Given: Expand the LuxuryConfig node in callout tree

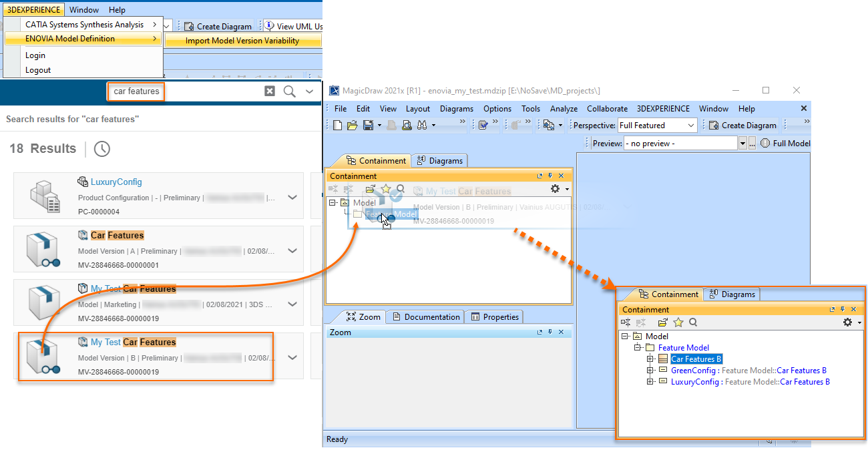Looking at the screenshot, I should coord(650,382).
